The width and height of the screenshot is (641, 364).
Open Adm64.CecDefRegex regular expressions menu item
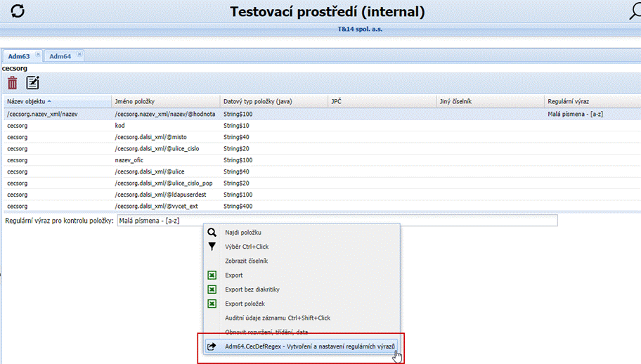click(309, 346)
